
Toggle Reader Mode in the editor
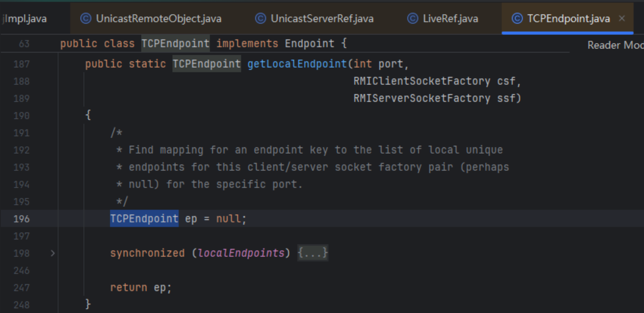coord(615,45)
